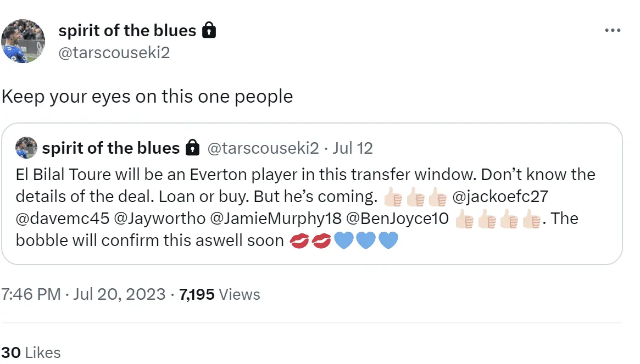
Task: Click the lock icon beside main display name
Action: (x=209, y=31)
